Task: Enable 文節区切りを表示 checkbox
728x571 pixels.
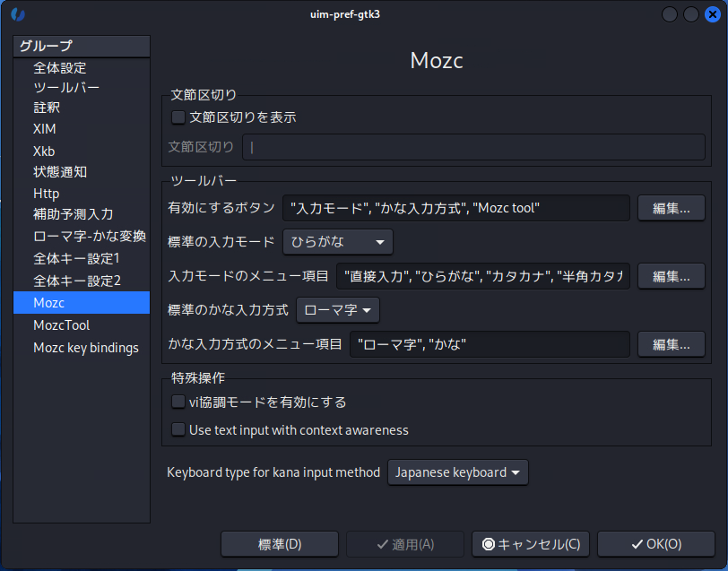Action: tap(178, 117)
